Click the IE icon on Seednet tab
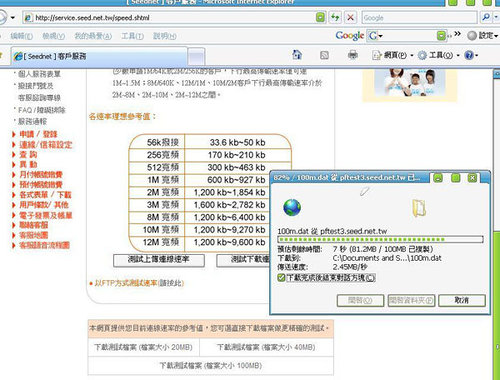The image size is (500, 380). click(x=18, y=56)
